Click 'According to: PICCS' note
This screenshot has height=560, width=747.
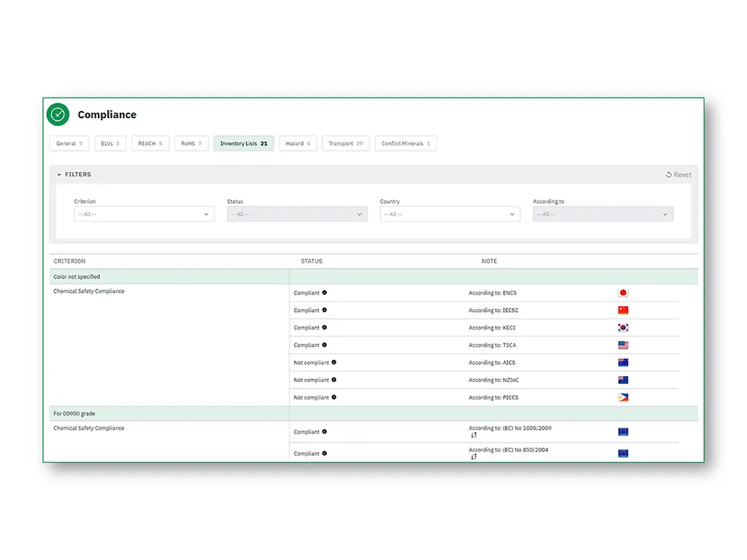pos(494,397)
